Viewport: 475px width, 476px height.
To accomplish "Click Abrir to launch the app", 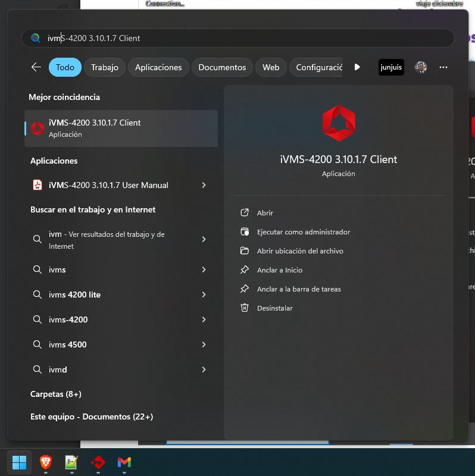I will click(265, 213).
